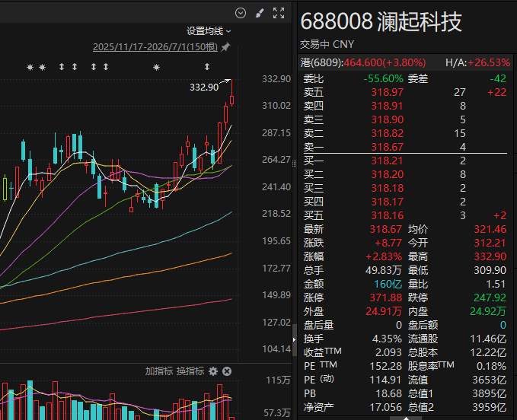Click the 涨幅 value +2.83%

(384, 256)
